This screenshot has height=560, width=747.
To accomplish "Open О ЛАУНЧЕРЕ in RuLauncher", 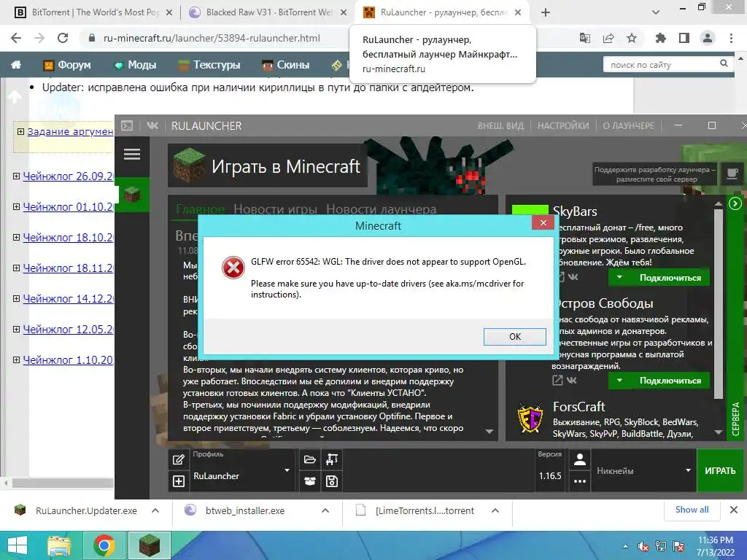I will [628, 125].
